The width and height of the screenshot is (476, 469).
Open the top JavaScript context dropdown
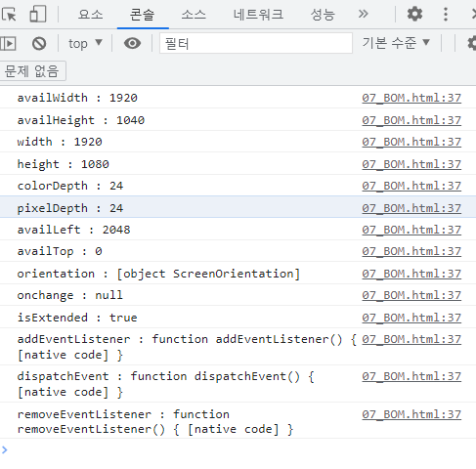point(85,43)
